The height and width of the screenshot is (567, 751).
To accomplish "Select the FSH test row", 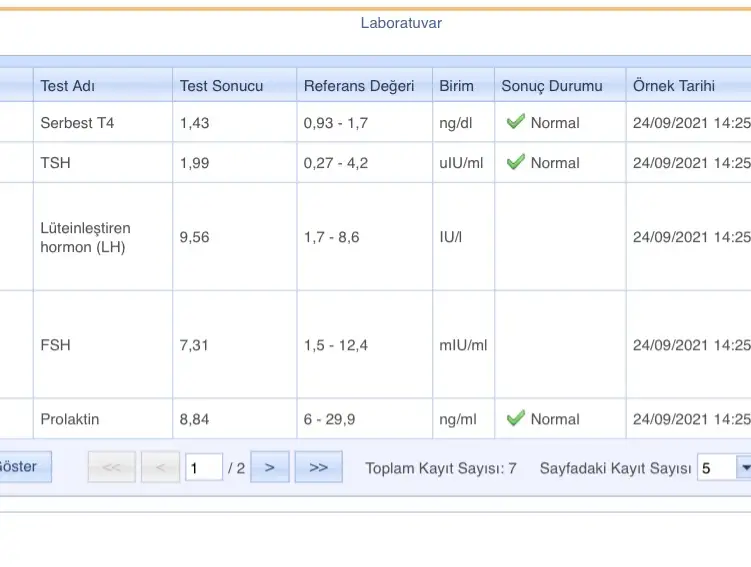I will click(x=55, y=345).
